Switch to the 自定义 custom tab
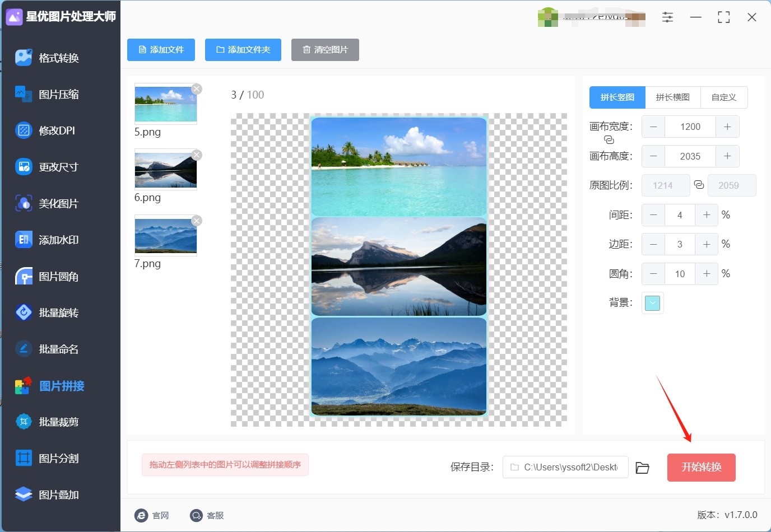The width and height of the screenshot is (771, 532). click(x=723, y=97)
